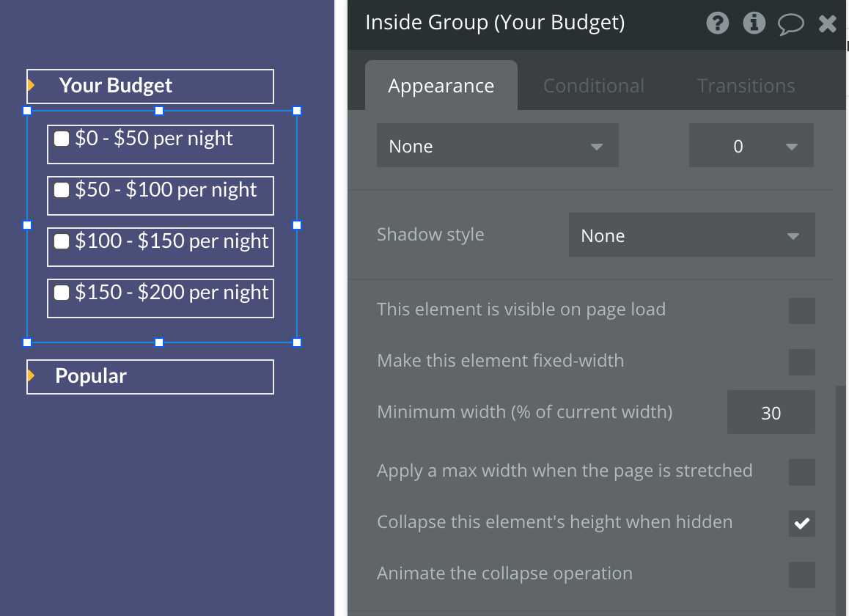Viewport: 849px width, 616px height.
Task: Open the element info icon
Action: click(754, 23)
